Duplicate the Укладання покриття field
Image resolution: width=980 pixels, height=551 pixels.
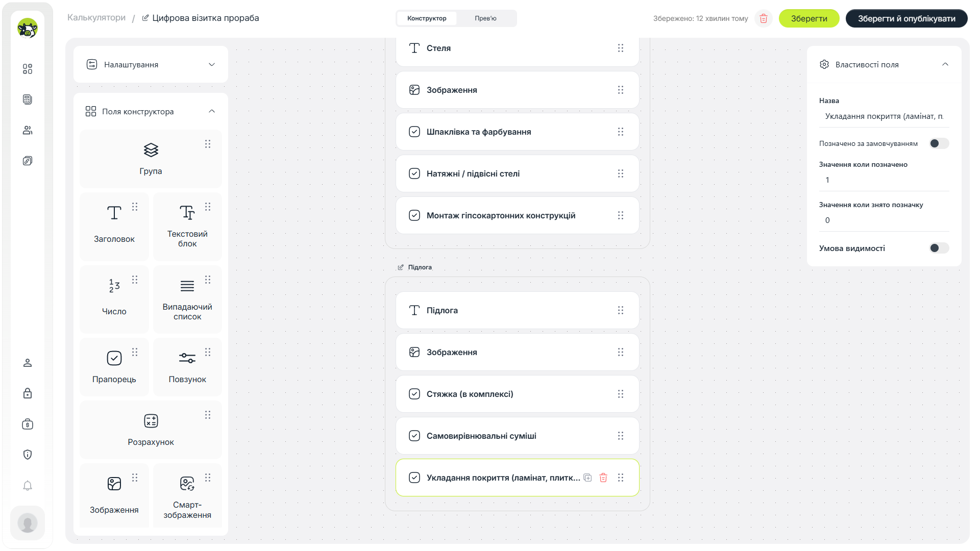pyautogui.click(x=588, y=478)
